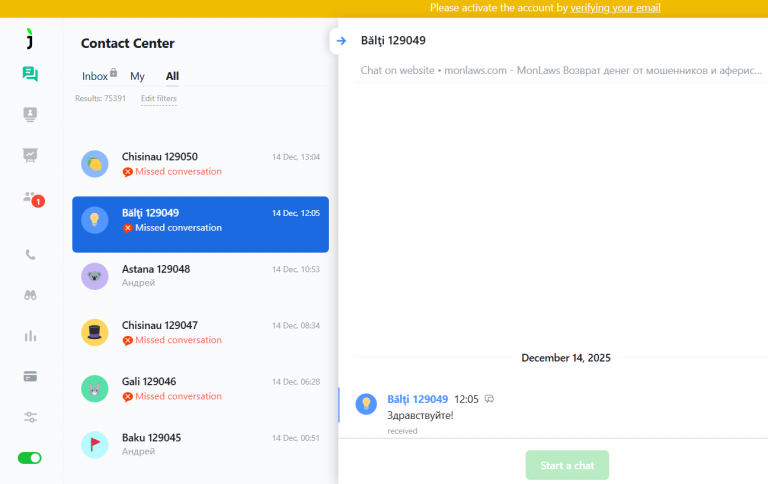Click the top hat avatar of Chisinau 129047
This screenshot has width=768, height=484.
click(95, 332)
